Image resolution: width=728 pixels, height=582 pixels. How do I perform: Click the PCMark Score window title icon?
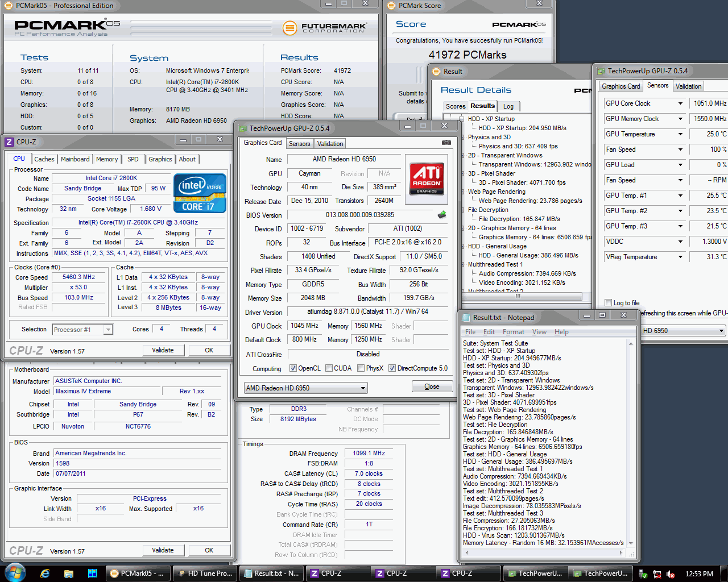(x=391, y=5)
